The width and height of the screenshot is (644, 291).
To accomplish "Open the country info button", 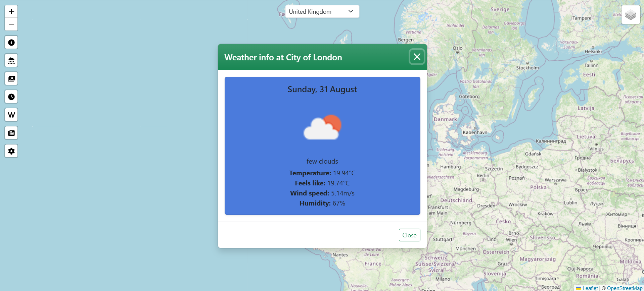I will coord(11,43).
